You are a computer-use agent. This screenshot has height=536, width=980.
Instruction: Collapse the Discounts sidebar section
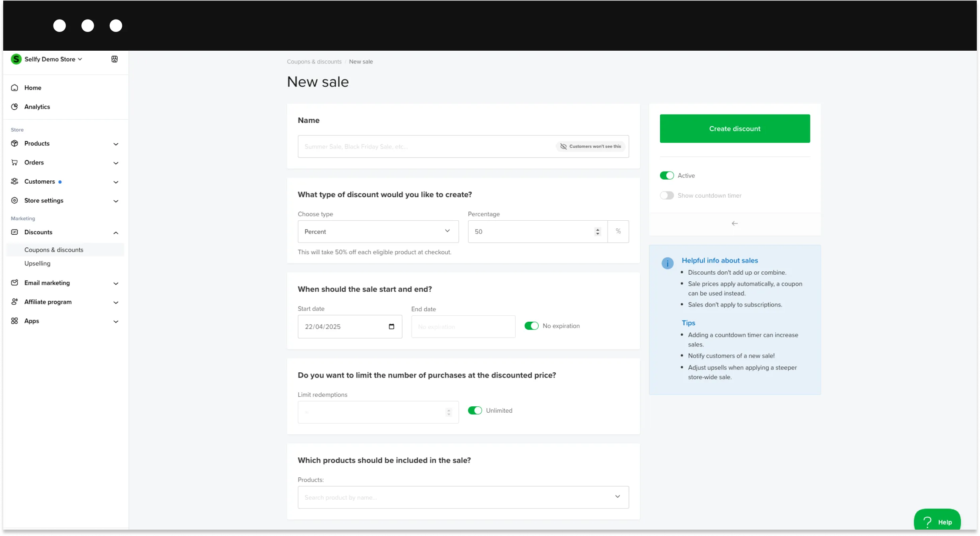coord(116,233)
